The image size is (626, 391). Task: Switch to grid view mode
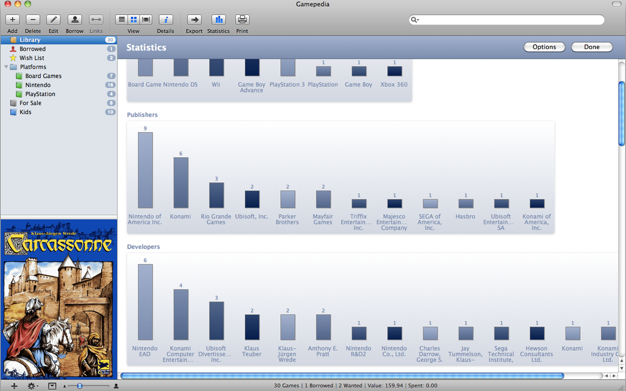(134, 20)
